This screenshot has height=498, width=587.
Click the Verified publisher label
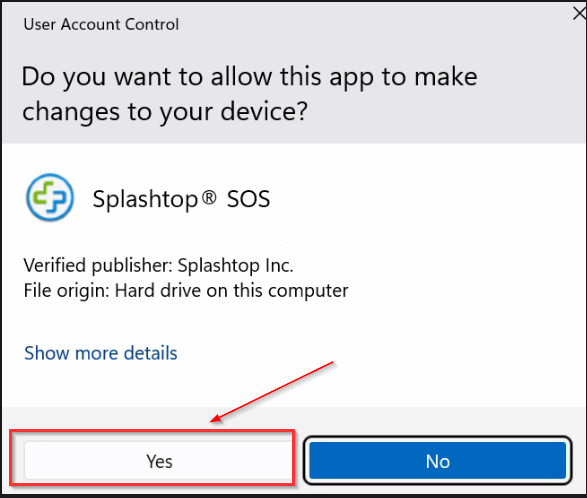(98, 266)
